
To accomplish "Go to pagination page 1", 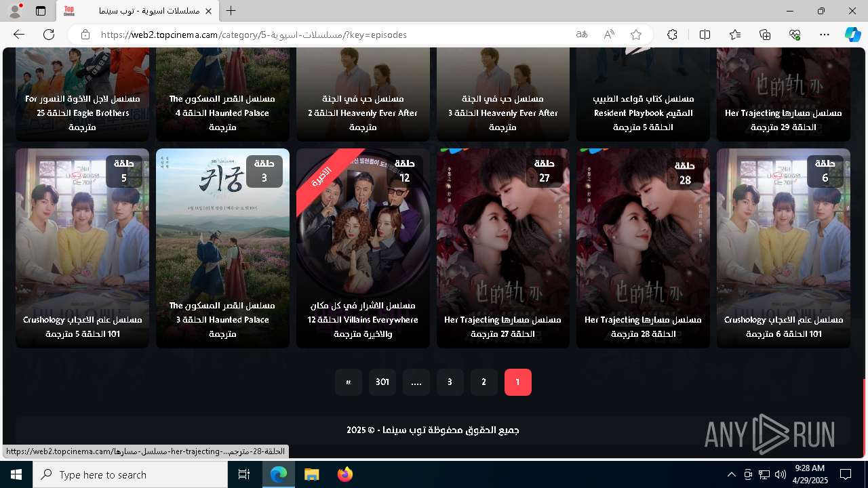I will (x=517, y=382).
